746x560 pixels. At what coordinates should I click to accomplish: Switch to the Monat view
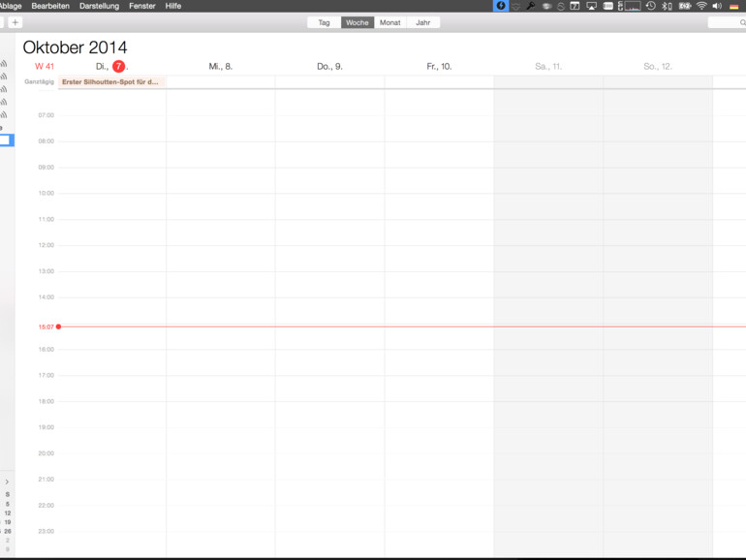[x=390, y=22]
